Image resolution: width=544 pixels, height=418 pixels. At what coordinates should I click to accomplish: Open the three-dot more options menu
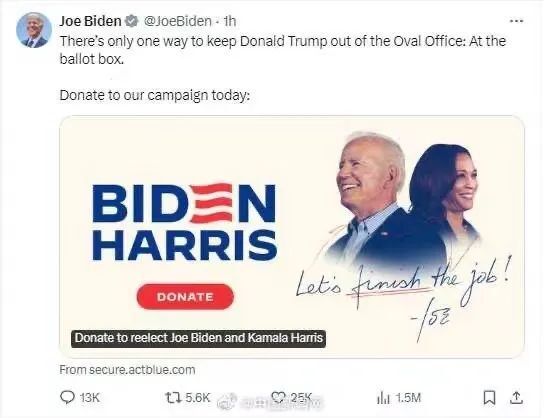[516, 21]
